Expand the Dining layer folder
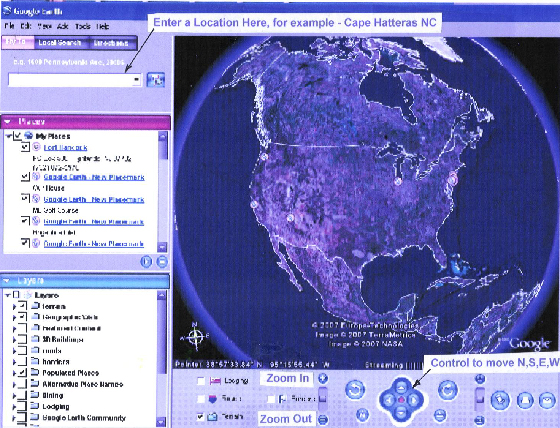Screen dimensions: 560x428 click(14, 395)
